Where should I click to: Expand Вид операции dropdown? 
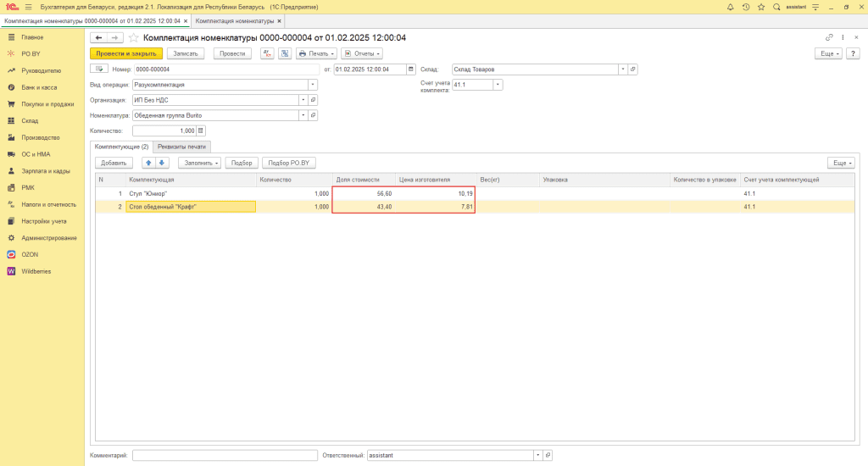point(313,85)
